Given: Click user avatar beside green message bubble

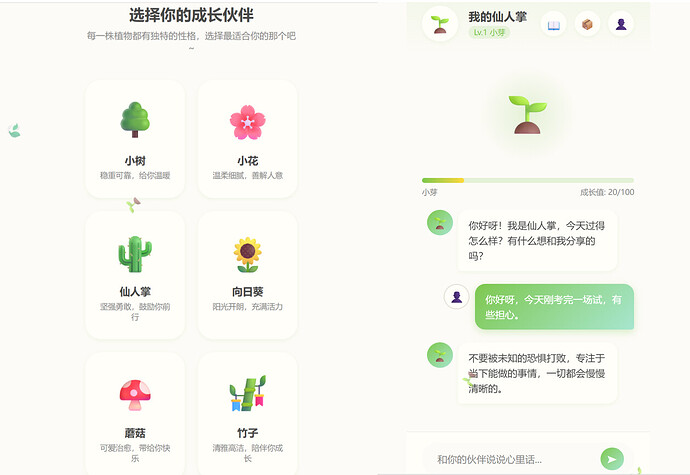Looking at the screenshot, I should [x=456, y=297].
